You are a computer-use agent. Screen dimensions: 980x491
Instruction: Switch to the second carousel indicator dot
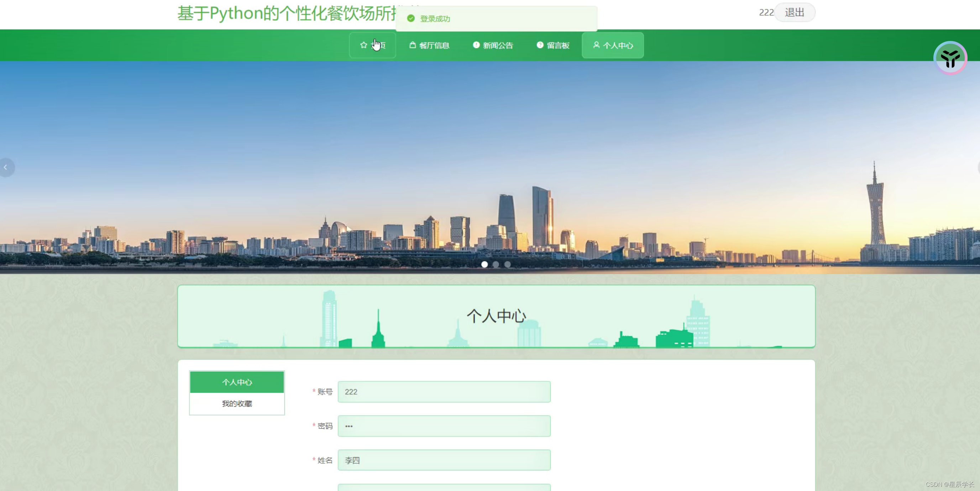click(x=496, y=264)
